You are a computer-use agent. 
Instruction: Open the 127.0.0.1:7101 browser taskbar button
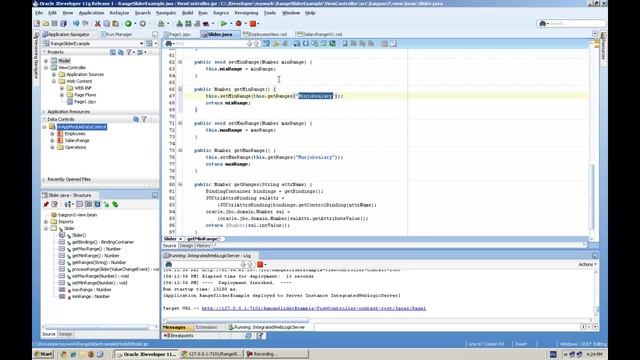click(x=211, y=354)
